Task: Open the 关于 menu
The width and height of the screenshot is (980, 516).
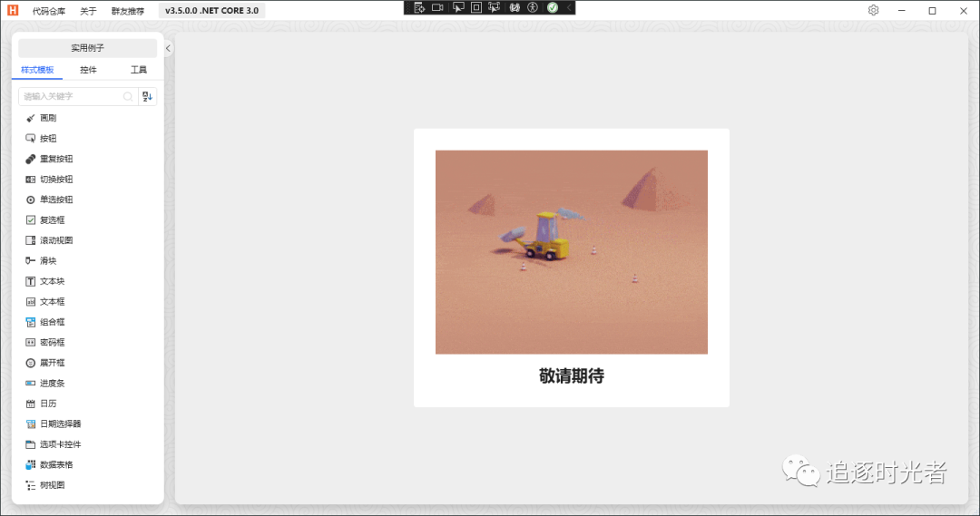Action: point(88,11)
